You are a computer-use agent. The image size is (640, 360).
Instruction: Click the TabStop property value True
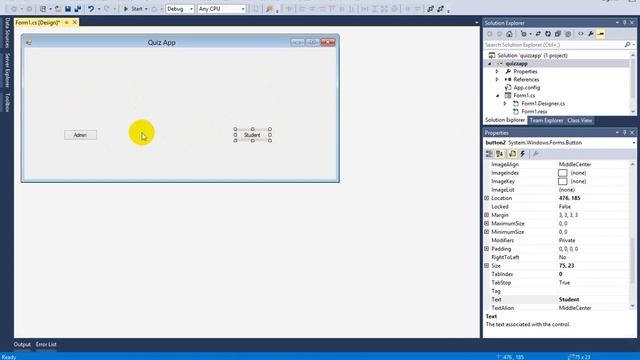(x=564, y=282)
